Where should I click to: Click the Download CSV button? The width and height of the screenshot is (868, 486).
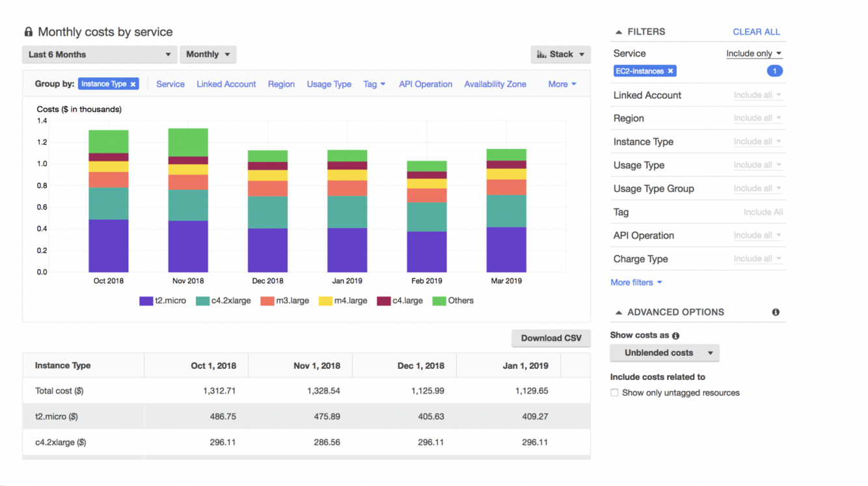point(551,338)
